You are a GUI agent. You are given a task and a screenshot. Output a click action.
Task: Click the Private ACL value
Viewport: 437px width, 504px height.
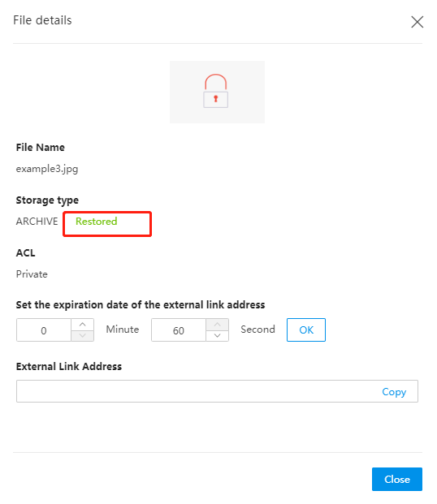point(32,274)
